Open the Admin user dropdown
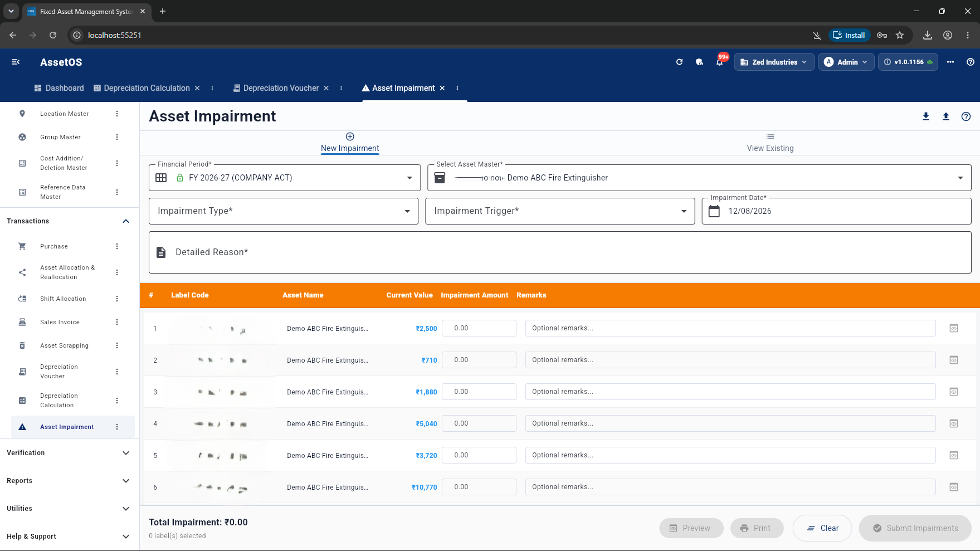The height and width of the screenshot is (551, 980). [x=846, y=62]
